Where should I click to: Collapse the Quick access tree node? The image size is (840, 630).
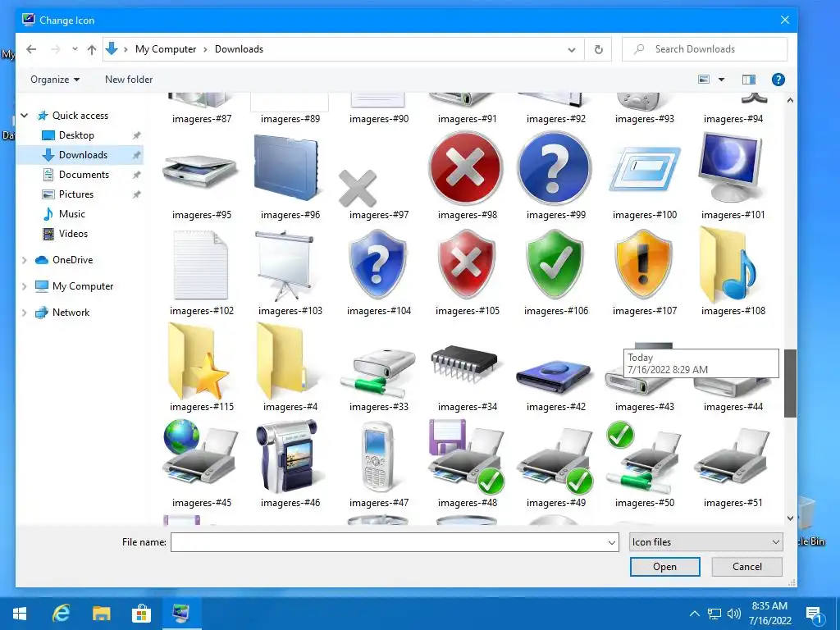[x=24, y=115]
